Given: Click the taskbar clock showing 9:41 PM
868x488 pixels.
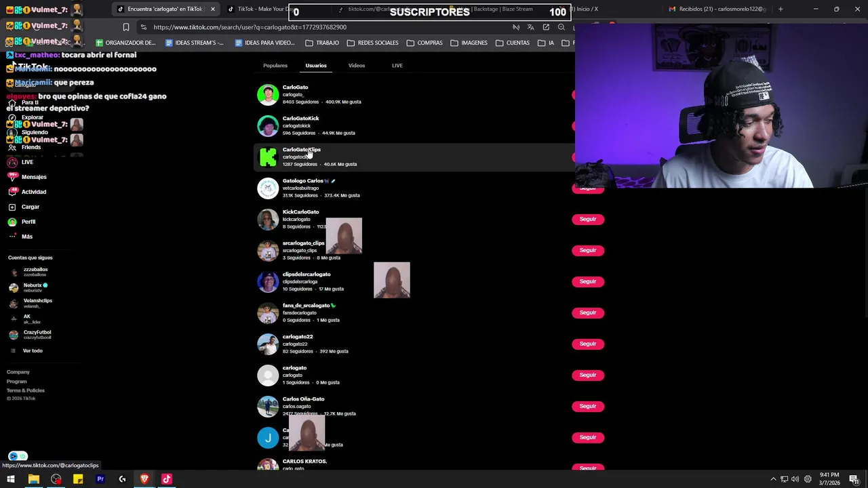Looking at the screenshot, I should point(830,479).
